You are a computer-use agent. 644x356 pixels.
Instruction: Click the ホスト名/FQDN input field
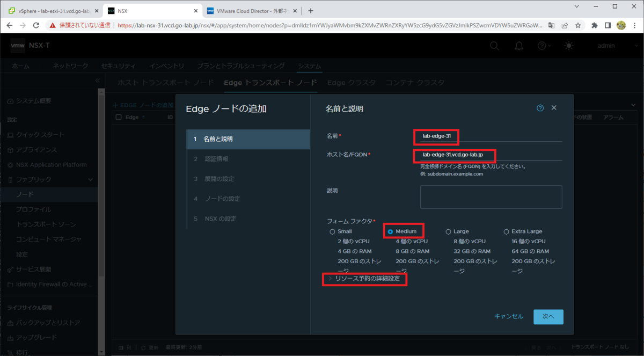click(x=491, y=155)
